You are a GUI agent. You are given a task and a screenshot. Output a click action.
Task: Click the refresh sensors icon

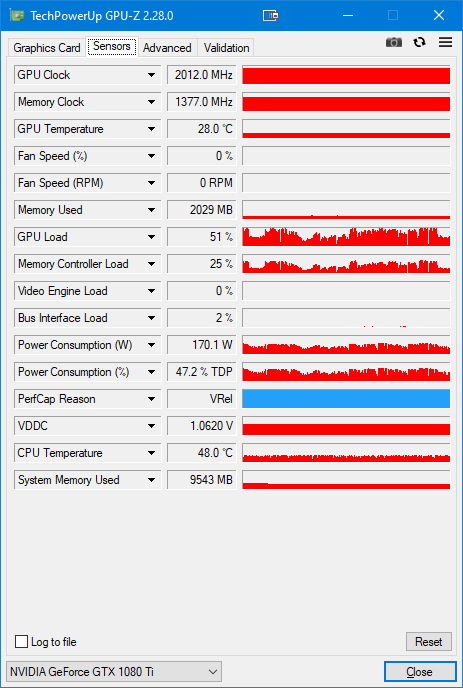420,42
